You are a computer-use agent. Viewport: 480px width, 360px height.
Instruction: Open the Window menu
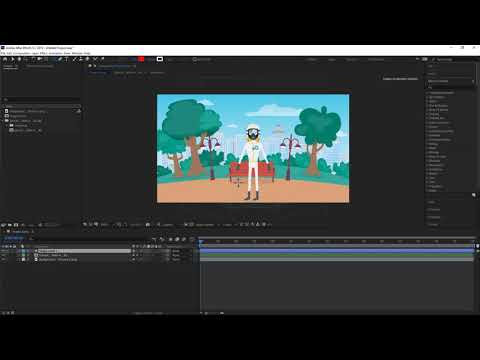[x=77, y=53]
